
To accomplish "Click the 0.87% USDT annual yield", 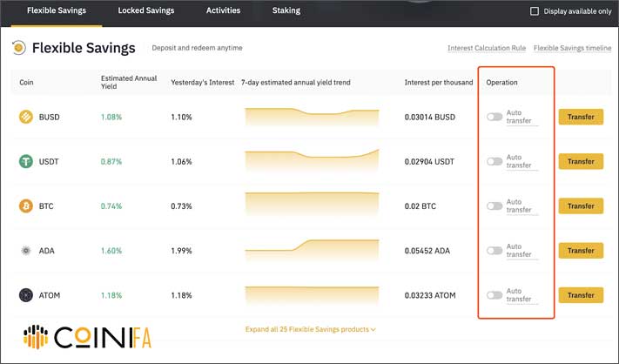I will (x=111, y=162).
